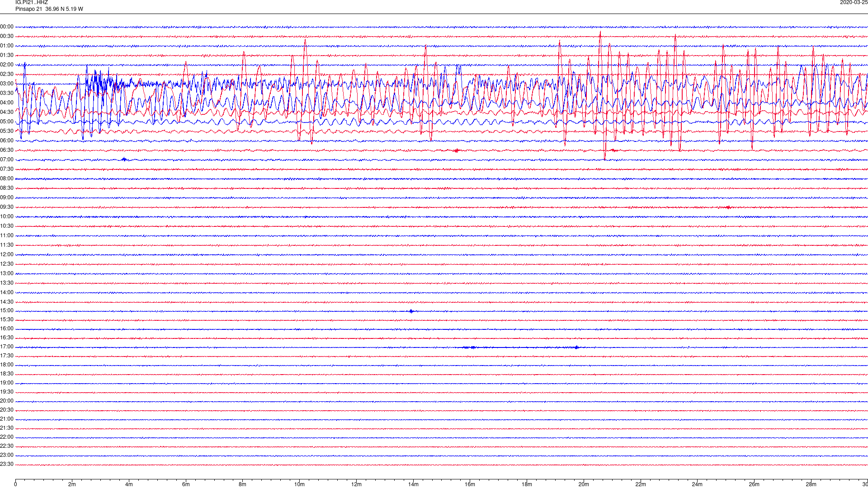Image resolution: width=868 pixels, height=488 pixels.
Task: Select the 15:00 trace time label
Action: [x=7, y=311]
